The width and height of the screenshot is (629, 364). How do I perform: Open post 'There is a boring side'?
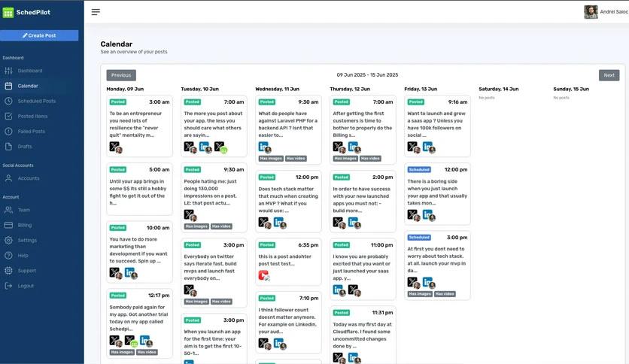[x=437, y=193]
